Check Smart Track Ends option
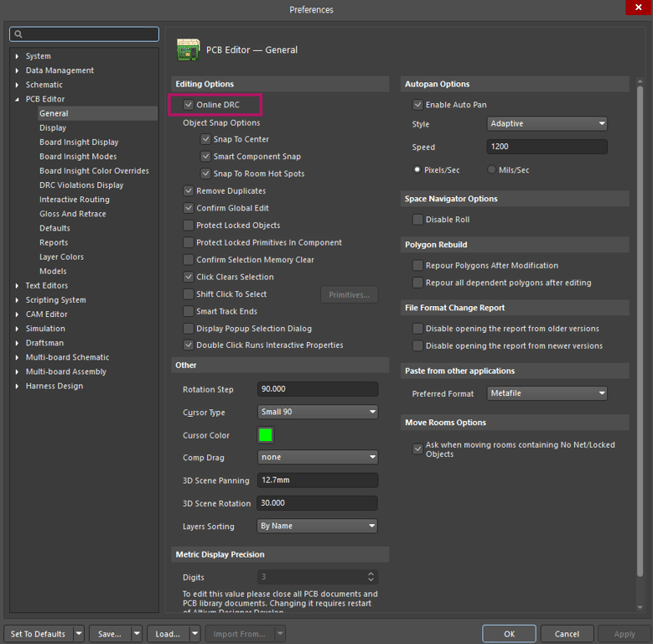The width and height of the screenshot is (653, 644). [x=189, y=311]
